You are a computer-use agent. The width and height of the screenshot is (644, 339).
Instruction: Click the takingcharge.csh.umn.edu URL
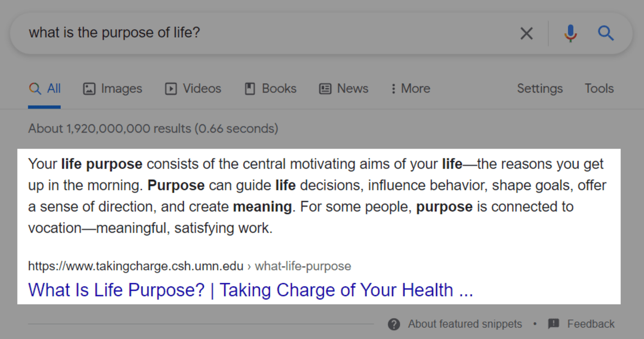click(135, 266)
